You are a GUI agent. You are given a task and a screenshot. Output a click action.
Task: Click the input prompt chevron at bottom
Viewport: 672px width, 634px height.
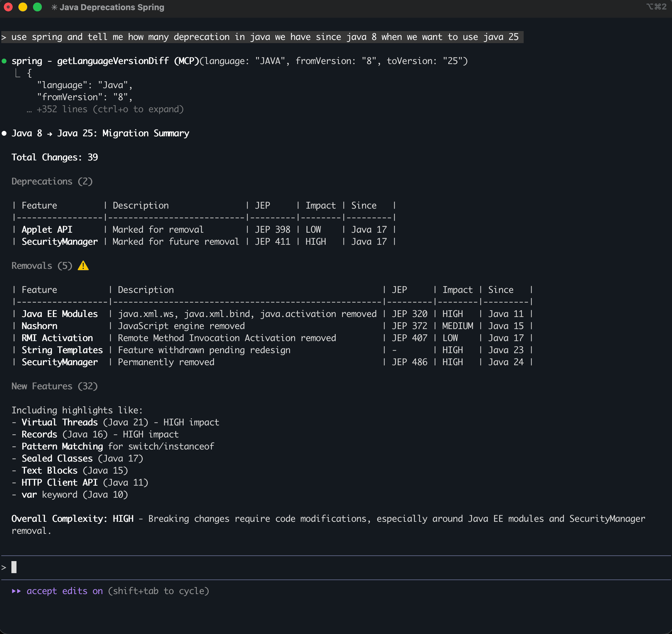(x=4, y=567)
